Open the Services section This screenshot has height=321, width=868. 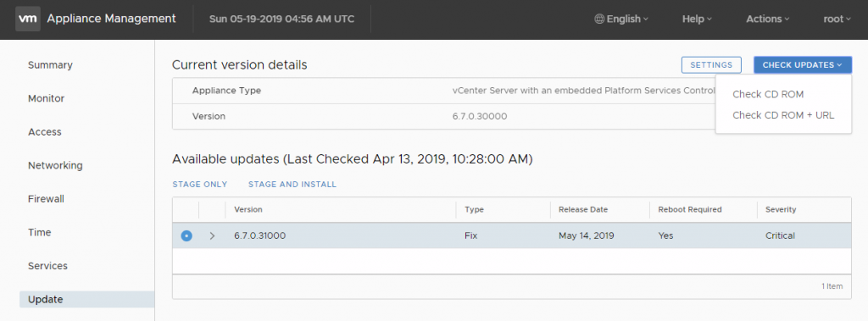[48, 266]
